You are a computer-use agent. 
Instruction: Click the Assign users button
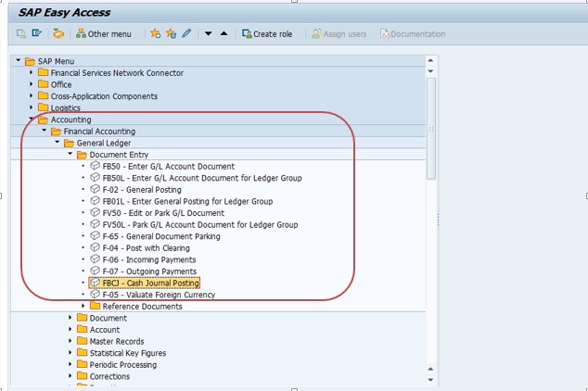339,33
